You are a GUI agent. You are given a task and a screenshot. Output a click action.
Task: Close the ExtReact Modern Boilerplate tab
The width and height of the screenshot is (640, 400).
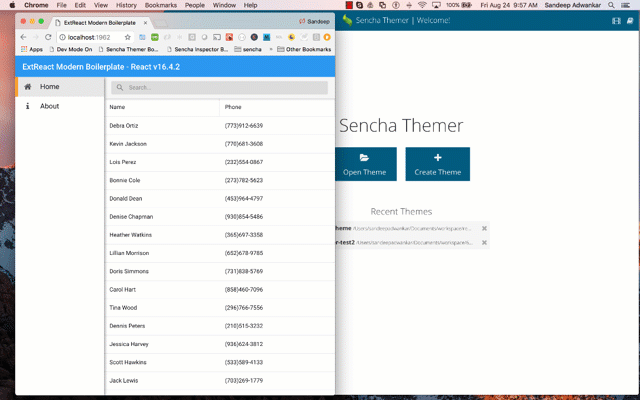point(145,23)
